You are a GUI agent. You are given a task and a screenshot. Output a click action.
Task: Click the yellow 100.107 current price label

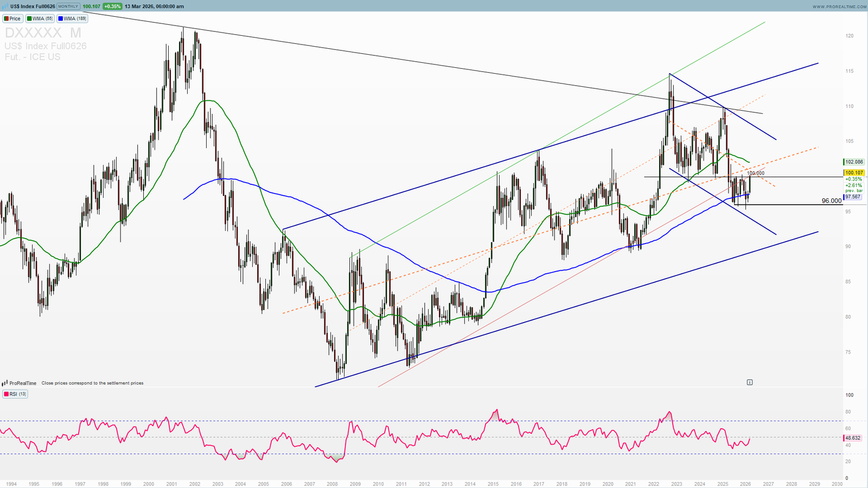click(853, 173)
